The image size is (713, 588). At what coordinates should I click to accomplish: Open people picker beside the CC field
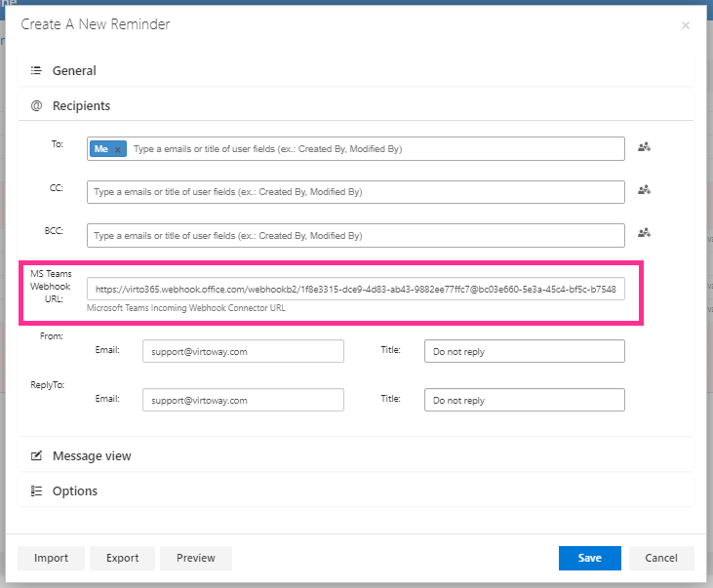pyautogui.click(x=644, y=190)
